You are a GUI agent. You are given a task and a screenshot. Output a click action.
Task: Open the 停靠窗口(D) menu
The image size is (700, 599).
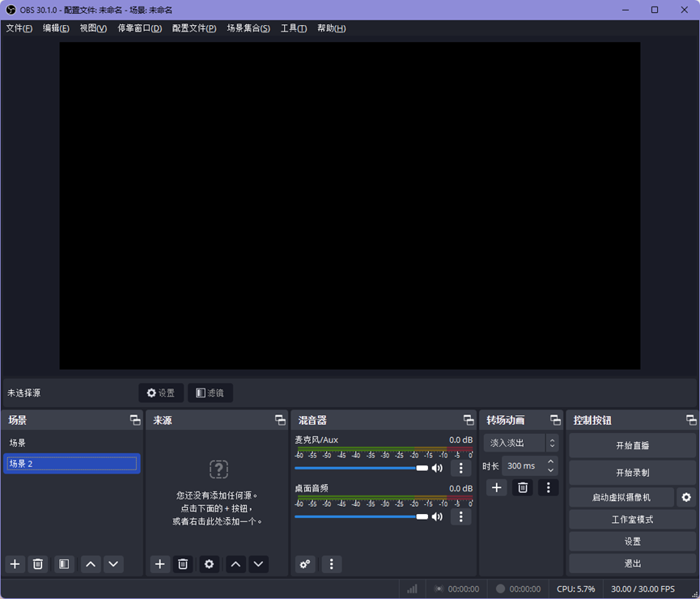(140, 28)
